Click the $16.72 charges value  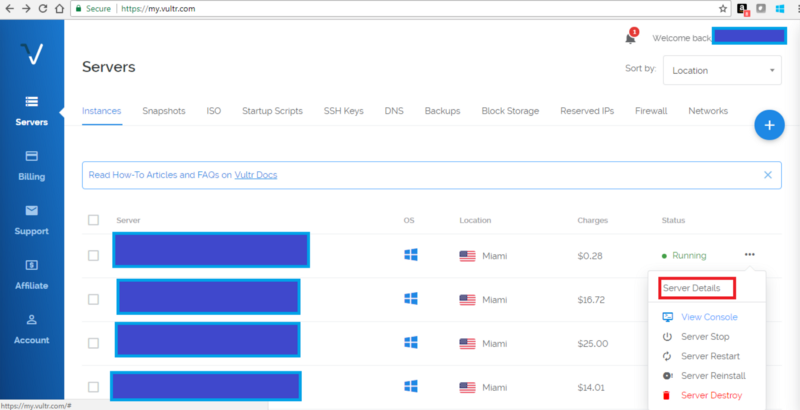point(591,300)
